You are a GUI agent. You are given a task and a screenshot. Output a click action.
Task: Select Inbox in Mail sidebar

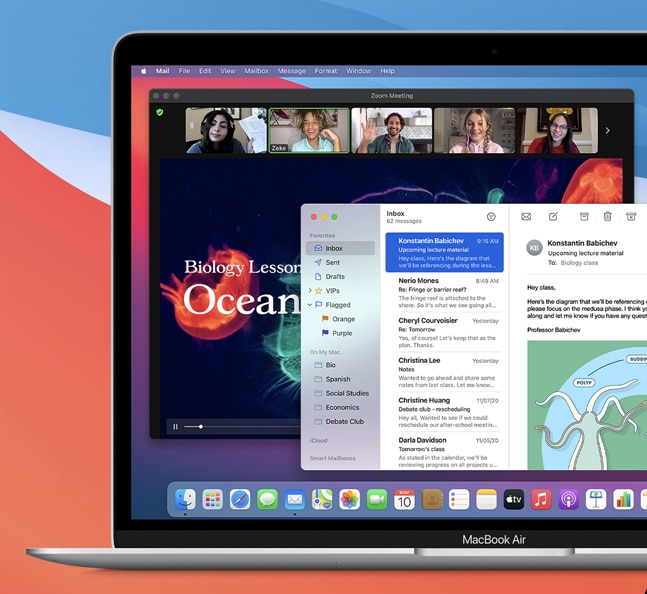(x=340, y=248)
